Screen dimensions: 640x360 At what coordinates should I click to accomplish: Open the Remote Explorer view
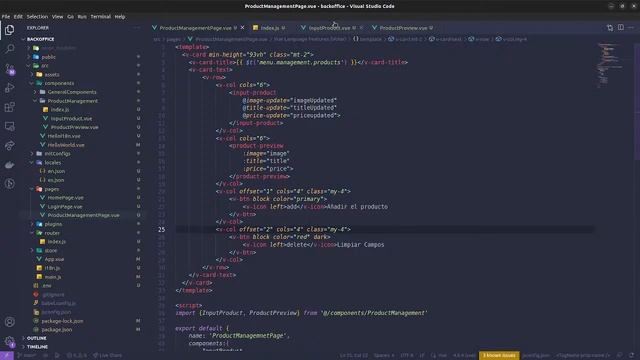(x=9, y=126)
